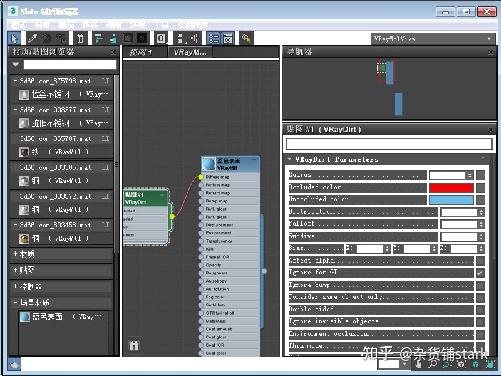This screenshot has height=376, width=501.
Task: Click the Unoccluded color map slot button
Action: (480, 200)
